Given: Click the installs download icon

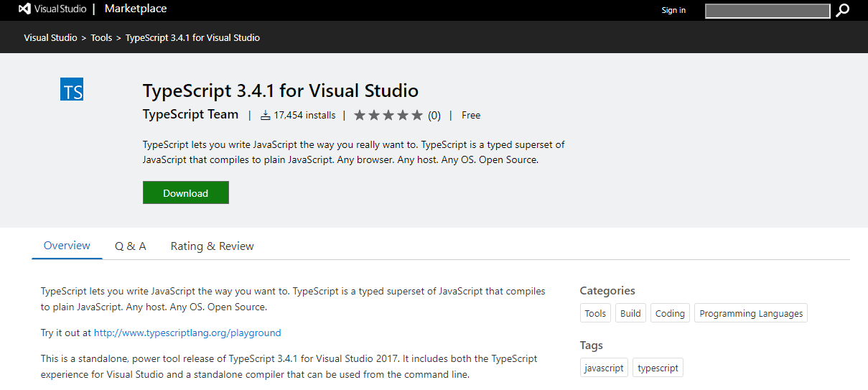Looking at the screenshot, I should pyautogui.click(x=265, y=115).
